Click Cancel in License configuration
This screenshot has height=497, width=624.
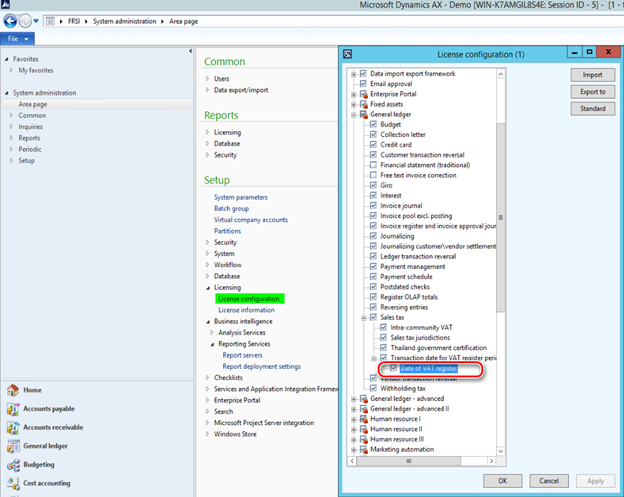coord(549,481)
